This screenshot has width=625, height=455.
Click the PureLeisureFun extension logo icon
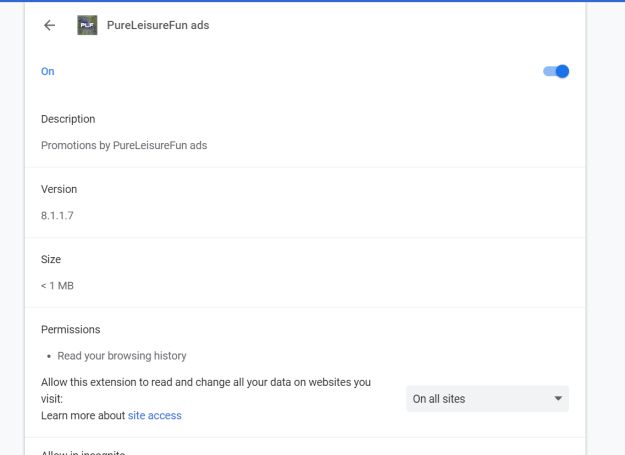87,26
